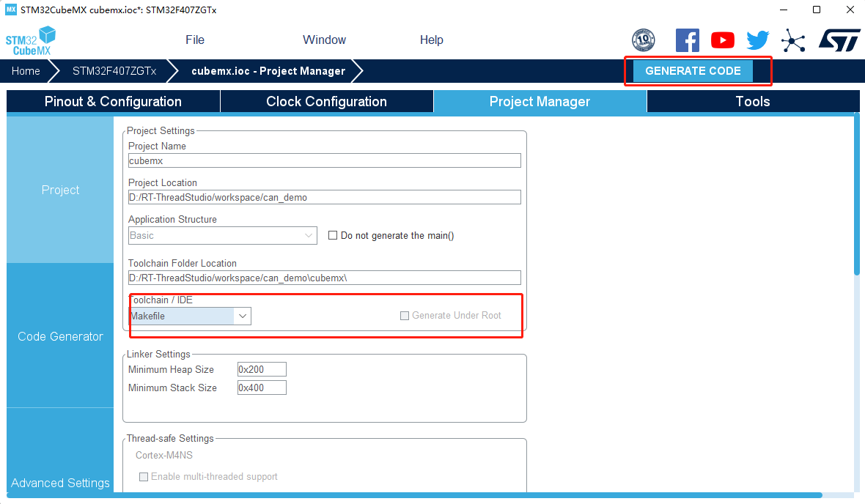
Task: Open the Application Structure Basic dropdown
Action: click(x=222, y=235)
